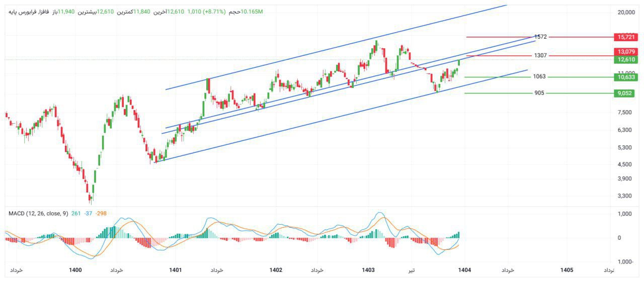Click the green 9,052 price tag

[x=626, y=93]
